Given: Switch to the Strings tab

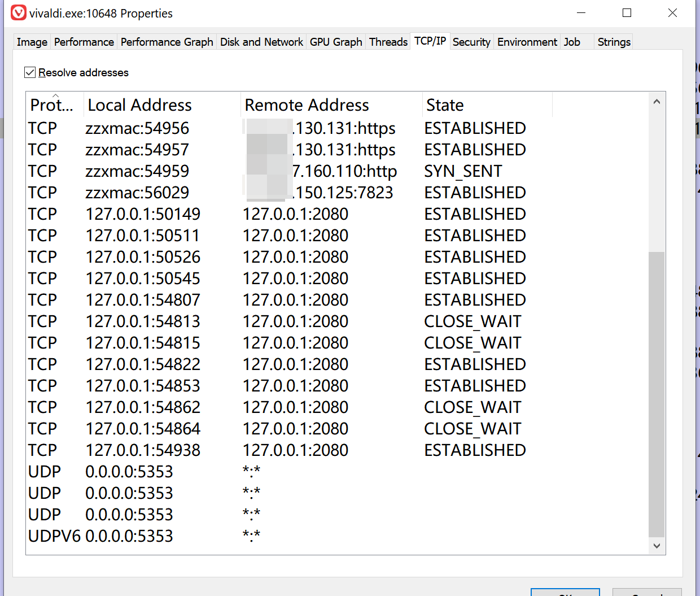Looking at the screenshot, I should [614, 42].
